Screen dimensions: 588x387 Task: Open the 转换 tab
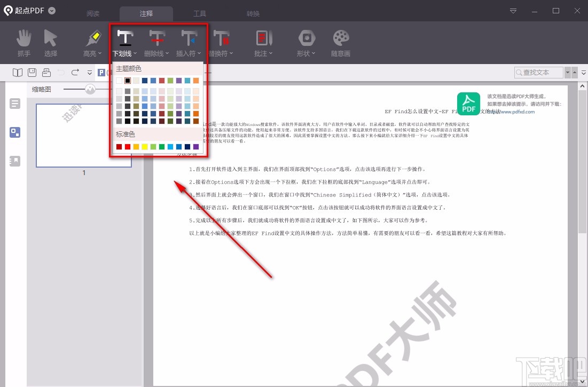tap(253, 14)
